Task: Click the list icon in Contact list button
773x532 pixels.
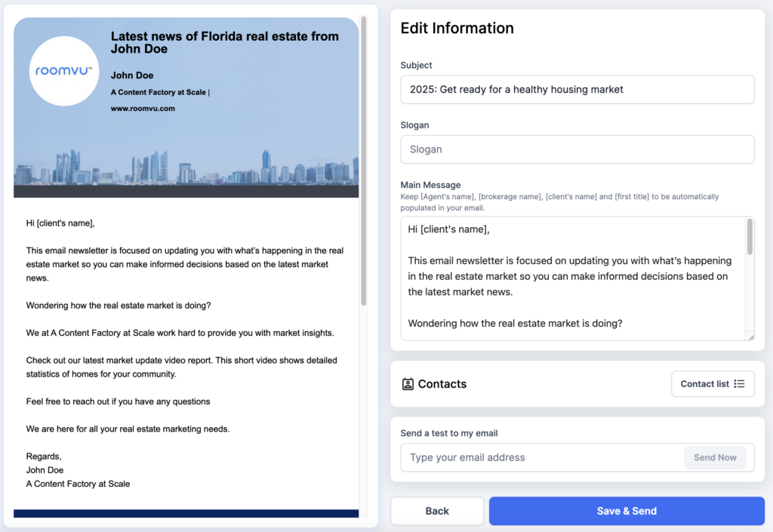Action: [x=739, y=384]
